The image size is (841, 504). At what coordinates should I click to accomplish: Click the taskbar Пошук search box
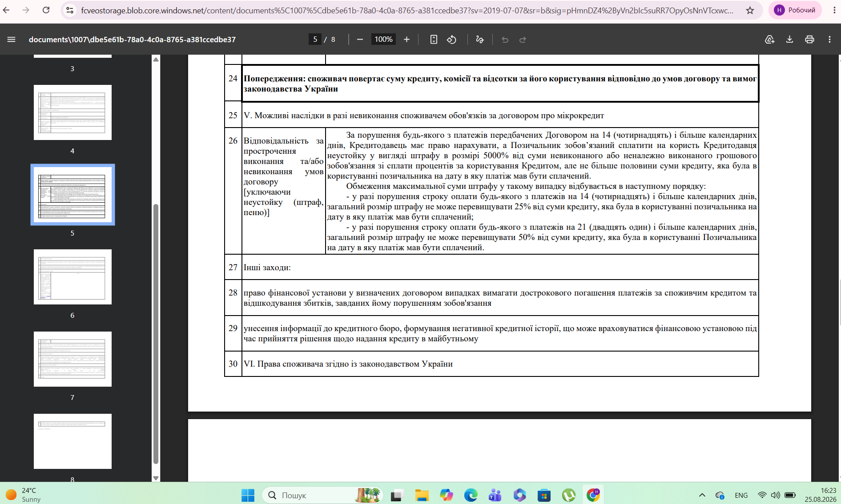click(323, 495)
